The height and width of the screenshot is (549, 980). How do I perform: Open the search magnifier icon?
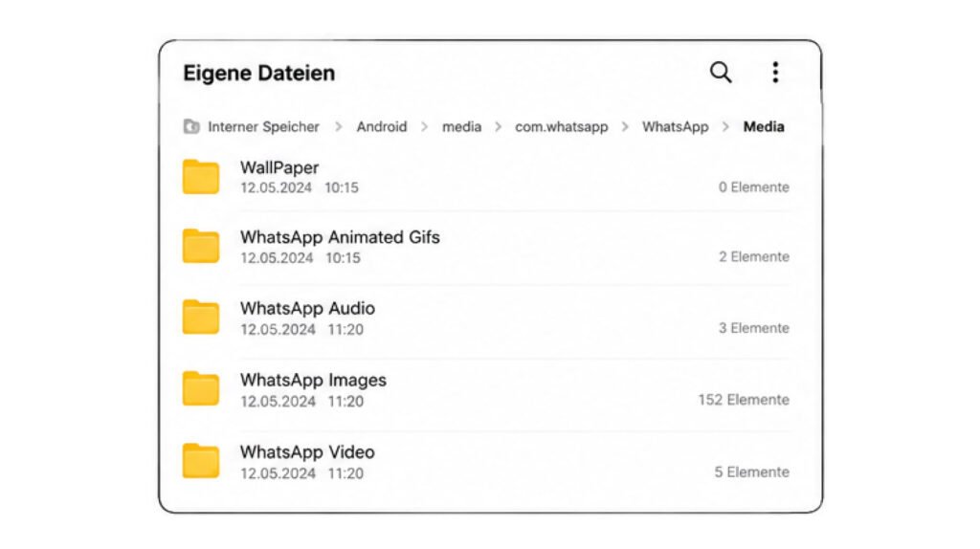pyautogui.click(x=721, y=73)
